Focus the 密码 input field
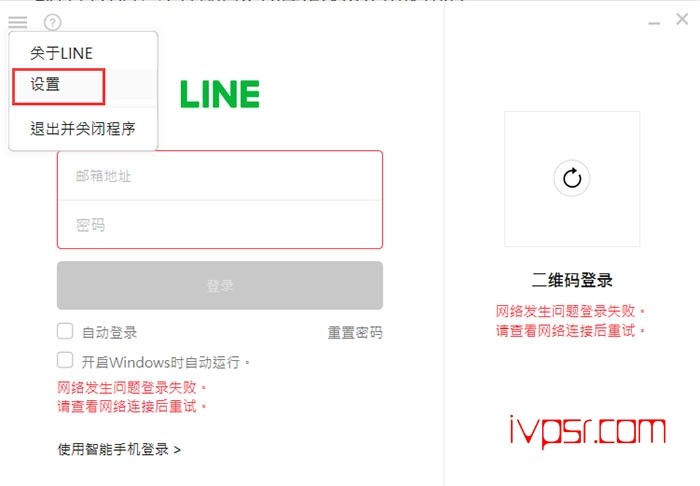 [220, 224]
